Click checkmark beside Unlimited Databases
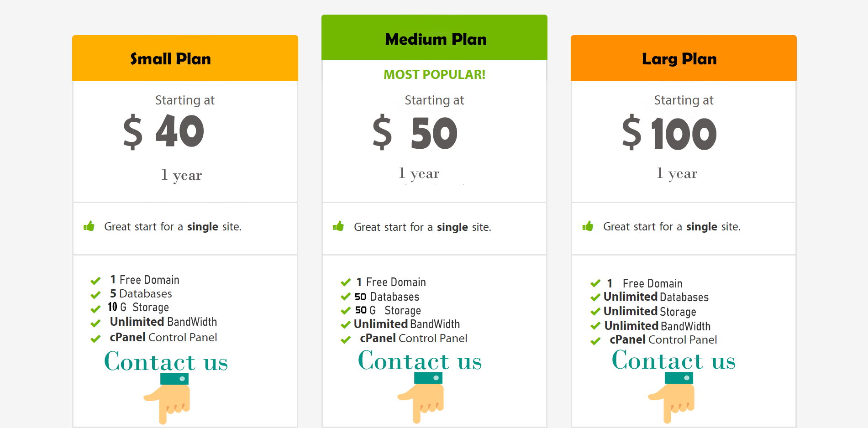This screenshot has height=428, width=868. (595, 298)
